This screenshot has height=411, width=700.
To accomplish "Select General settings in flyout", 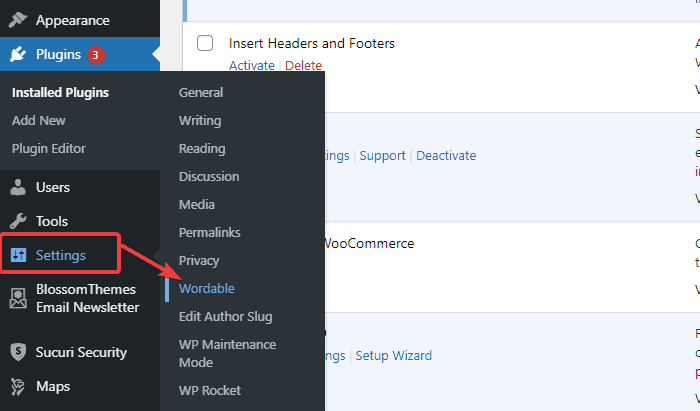I will click(x=201, y=92).
